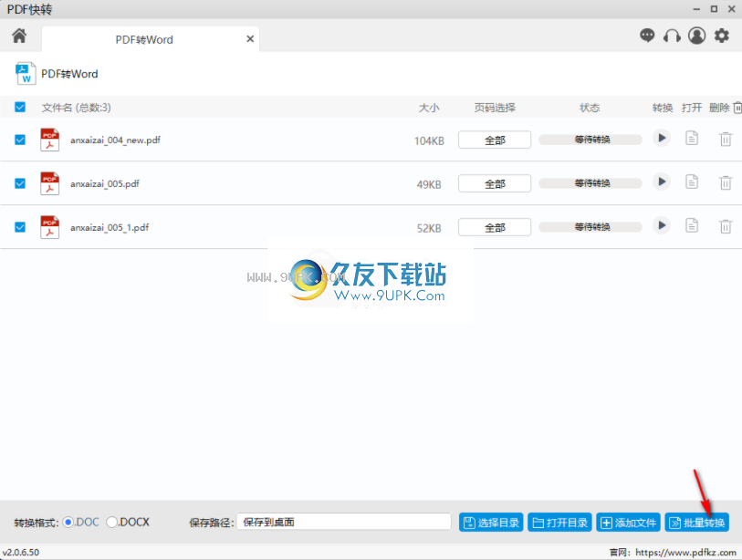Viewport: 742px width, 560px height.
Task: Uncheck anxaizai_005_1.pdf checkbox
Action: pos(20,227)
